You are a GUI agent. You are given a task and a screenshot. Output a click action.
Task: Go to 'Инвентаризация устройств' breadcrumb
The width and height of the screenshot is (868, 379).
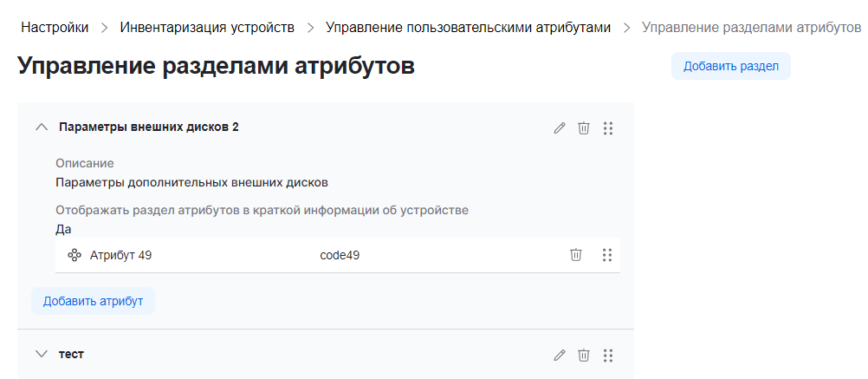pos(207,28)
